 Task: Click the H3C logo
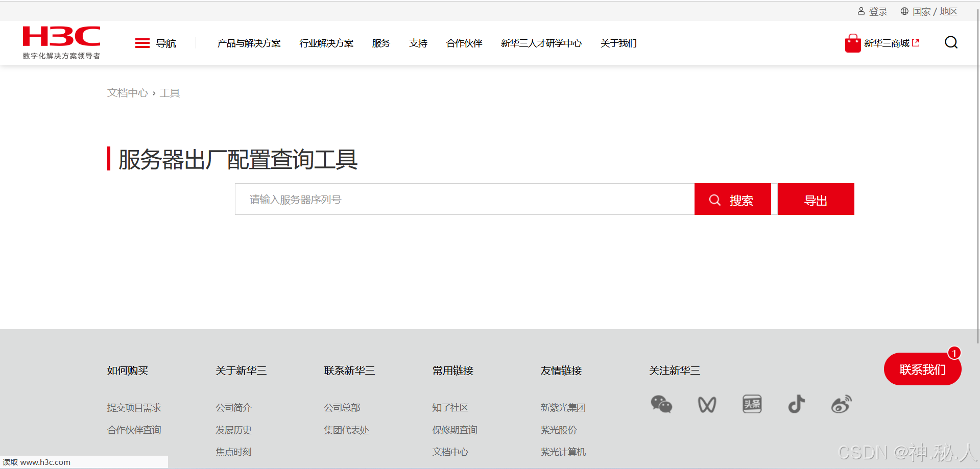(x=62, y=43)
